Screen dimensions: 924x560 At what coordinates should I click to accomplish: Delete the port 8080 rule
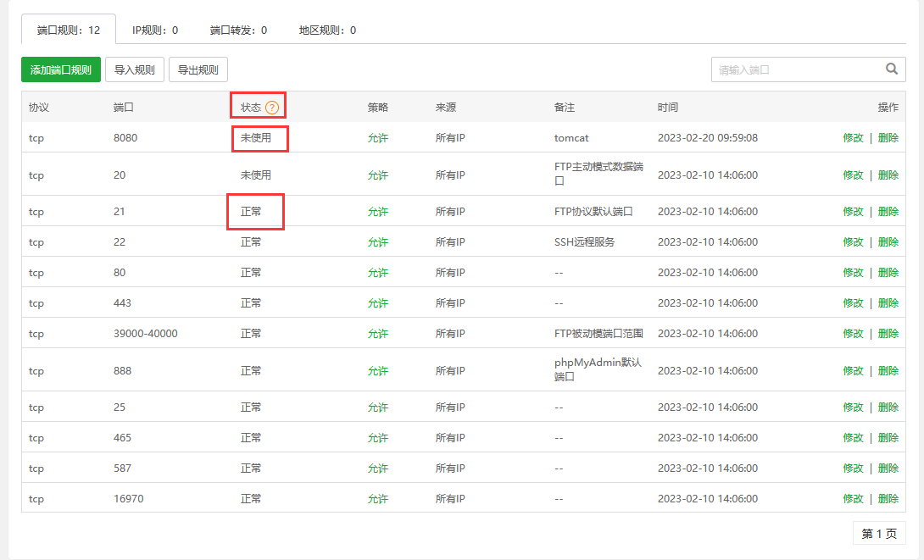(x=888, y=138)
